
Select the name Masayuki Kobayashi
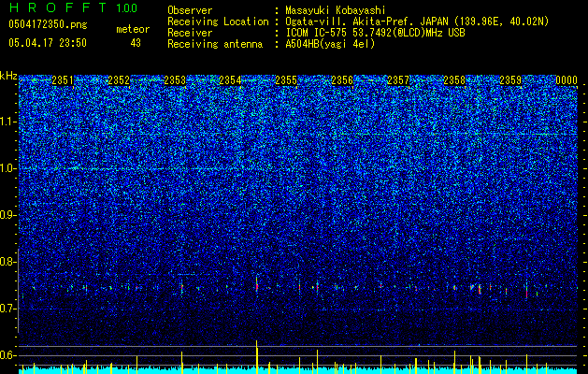(336, 10)
